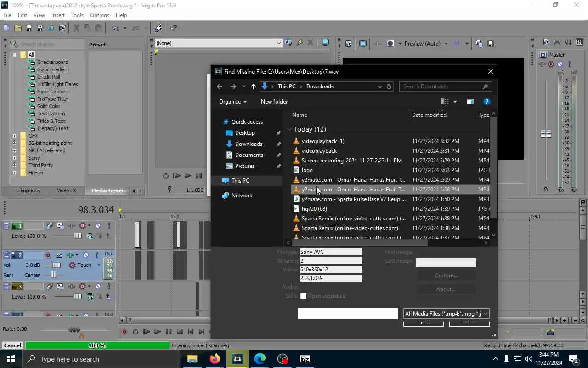Click track 1 Track FX icon
The width and height of the screenshot is (588, 368).
(72, 226)
